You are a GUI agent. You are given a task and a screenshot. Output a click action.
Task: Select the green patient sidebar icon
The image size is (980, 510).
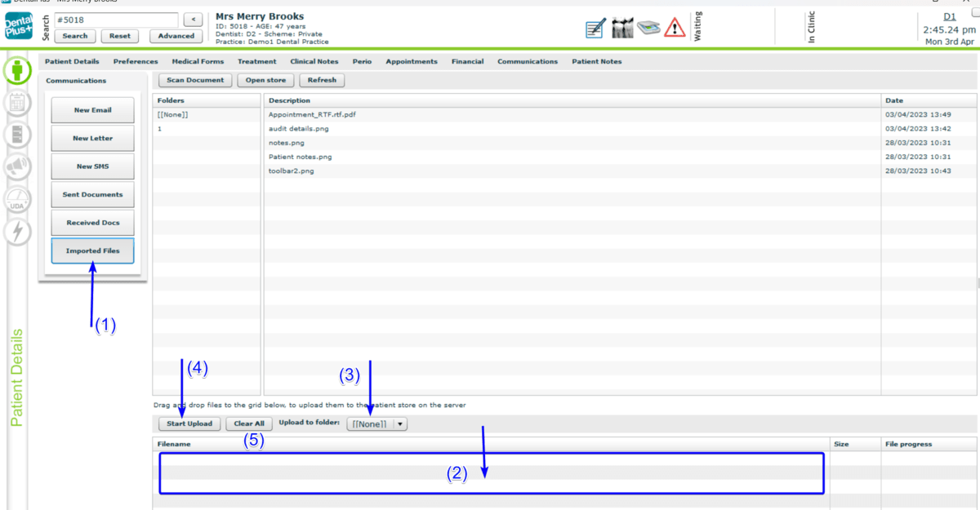point(17,70)
